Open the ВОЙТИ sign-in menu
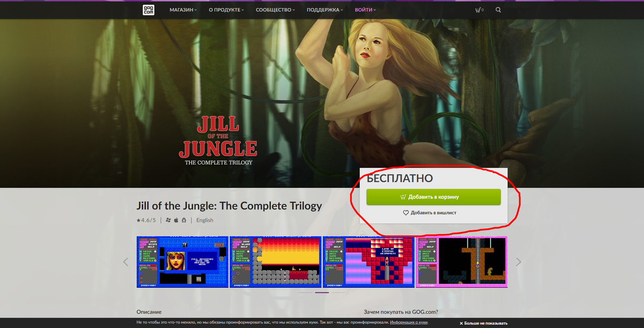This screenshot has width=644, height=328. click(x=365, y=10)
